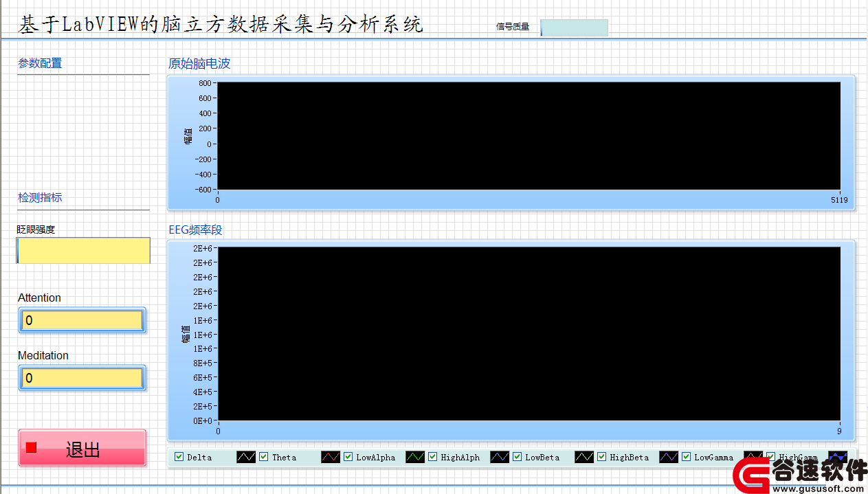The image size is (868, 494).
Task: Uncheck the Theta plot checkbox
Action: (264, 457)
